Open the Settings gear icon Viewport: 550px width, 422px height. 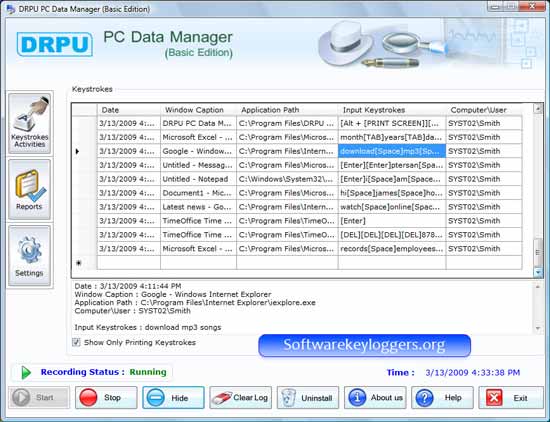(29, 256)
